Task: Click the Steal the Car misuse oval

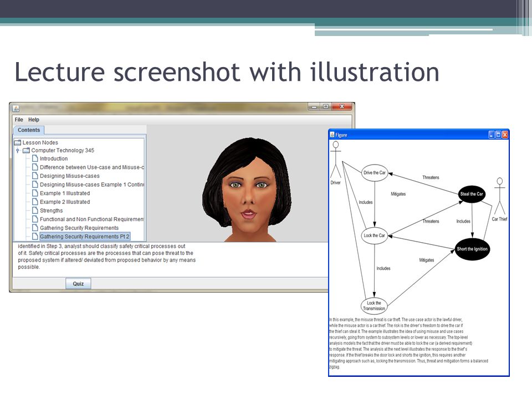Action: point(472,194)
